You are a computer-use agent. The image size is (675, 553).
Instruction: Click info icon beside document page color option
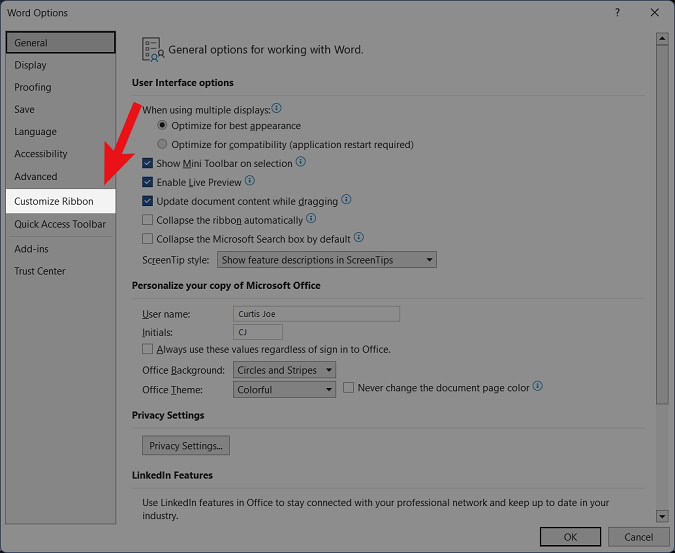click(538, 386)
